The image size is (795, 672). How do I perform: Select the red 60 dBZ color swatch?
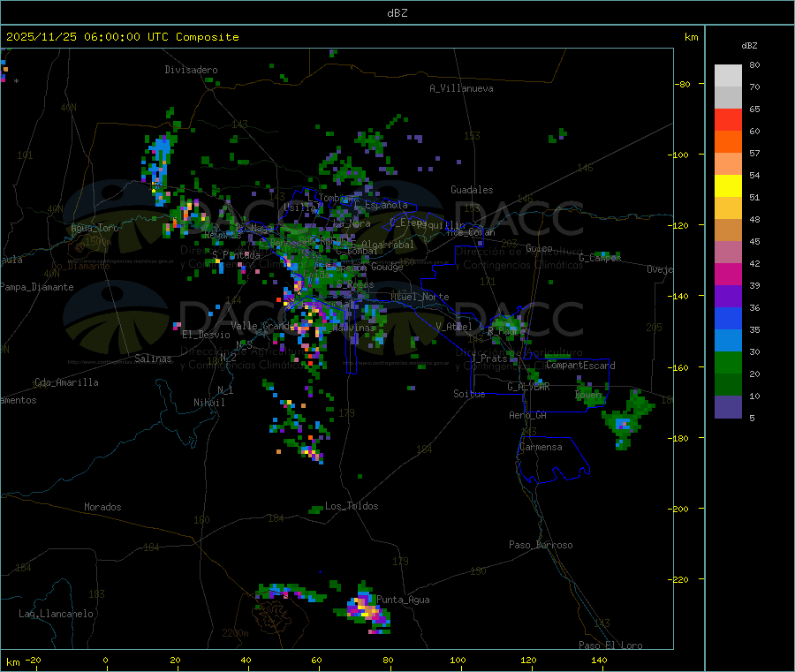tap(728, 119)
